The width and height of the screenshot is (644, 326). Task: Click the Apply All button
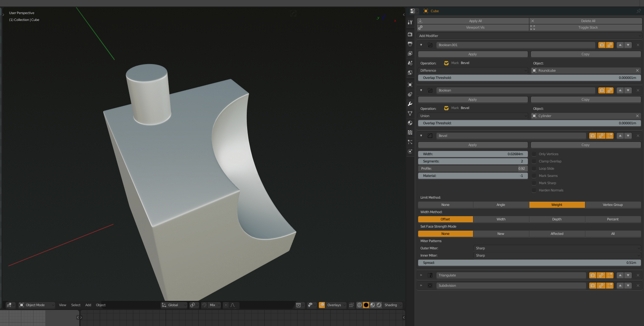click(473, 21)
